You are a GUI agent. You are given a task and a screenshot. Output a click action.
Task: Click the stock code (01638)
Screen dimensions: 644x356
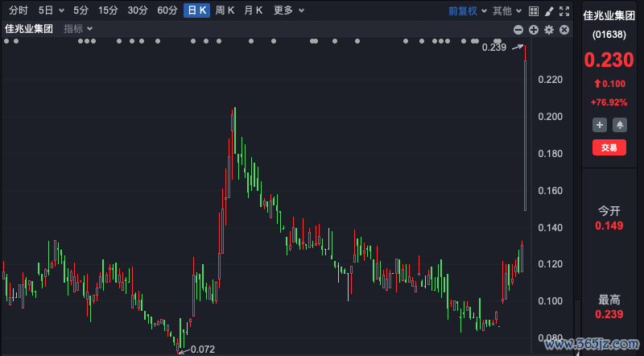(x=609, y=35)
